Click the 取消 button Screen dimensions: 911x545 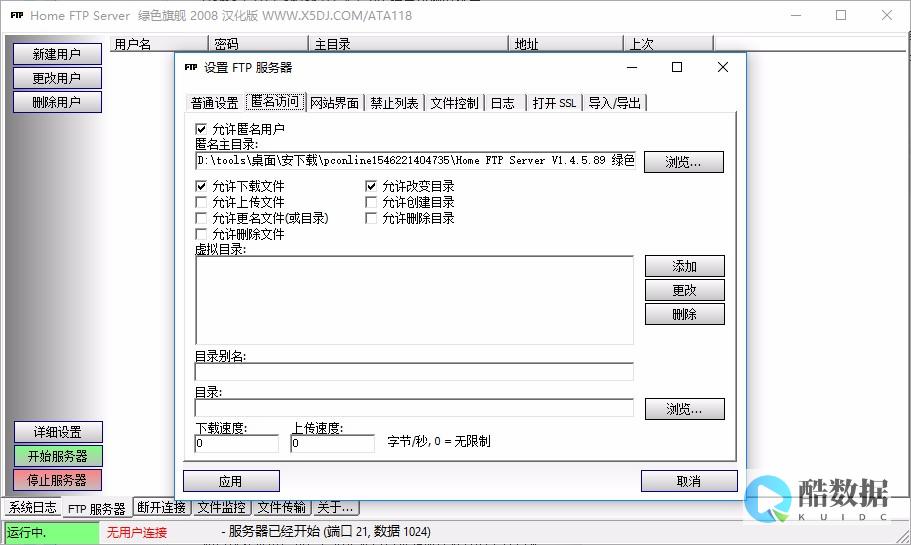tap(689, 481)
